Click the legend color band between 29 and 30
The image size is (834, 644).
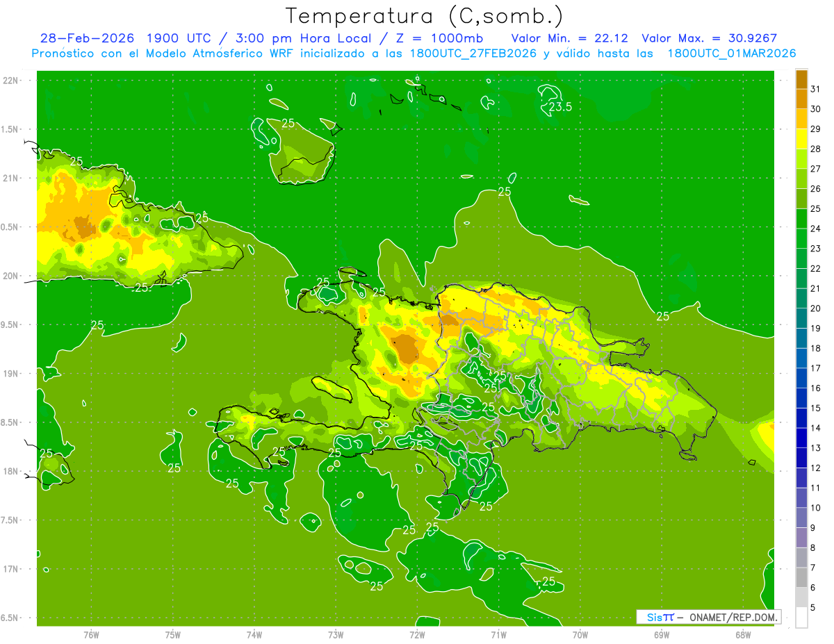[801, 119]
